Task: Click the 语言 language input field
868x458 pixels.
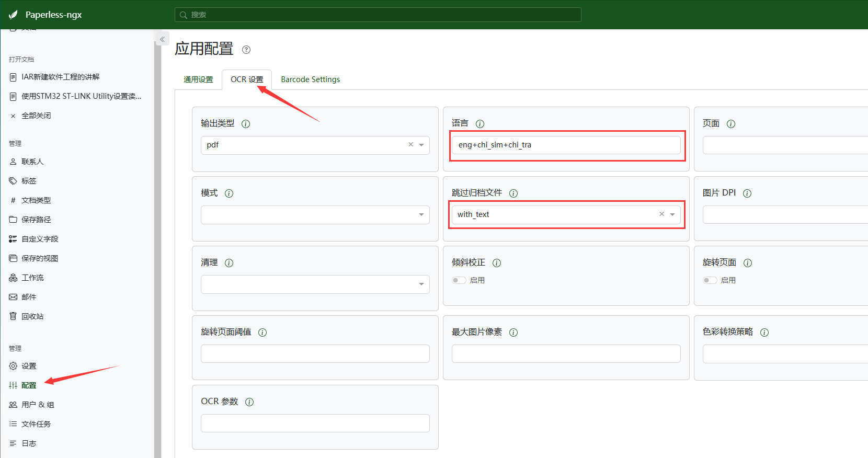Action: [566, 145]
